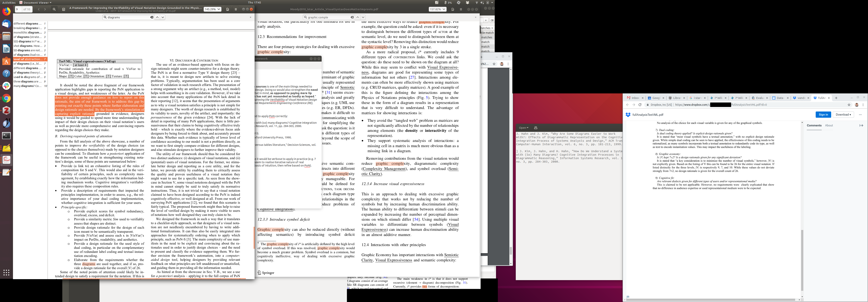Switch to the About tab in Dropbox

coord(829,125)
